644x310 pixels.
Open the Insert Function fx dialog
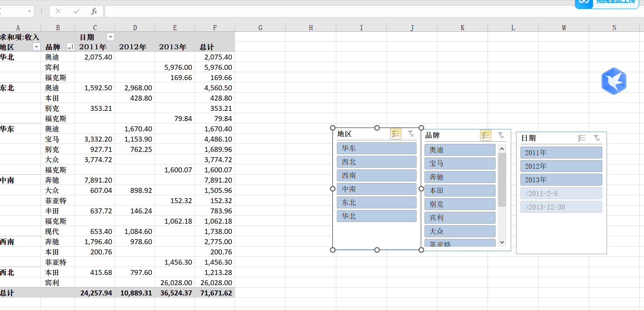[x=94, y=11]
